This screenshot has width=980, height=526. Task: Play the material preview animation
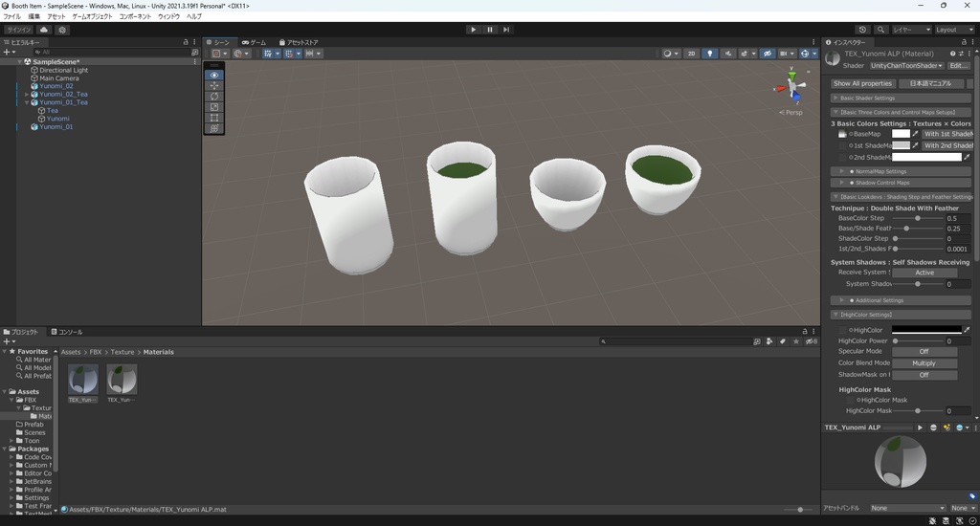[920, 427]
